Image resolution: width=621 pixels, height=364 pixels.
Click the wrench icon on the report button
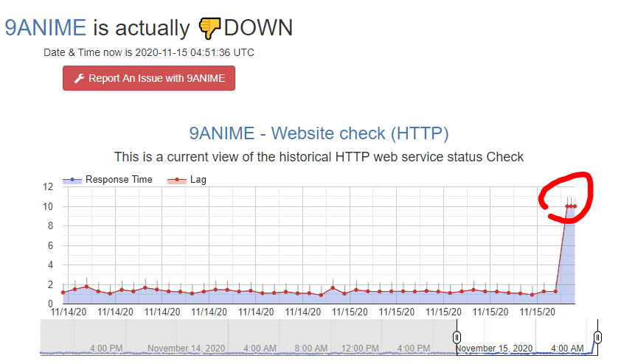click(x=79, y=78)
